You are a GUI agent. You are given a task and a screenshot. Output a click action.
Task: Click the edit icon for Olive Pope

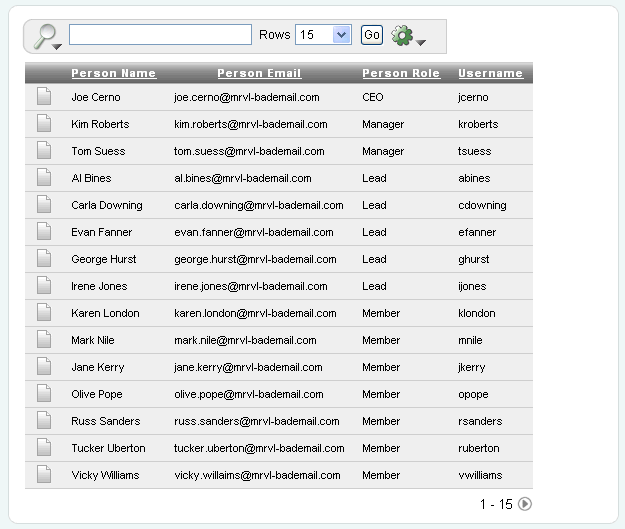point(44,394)
